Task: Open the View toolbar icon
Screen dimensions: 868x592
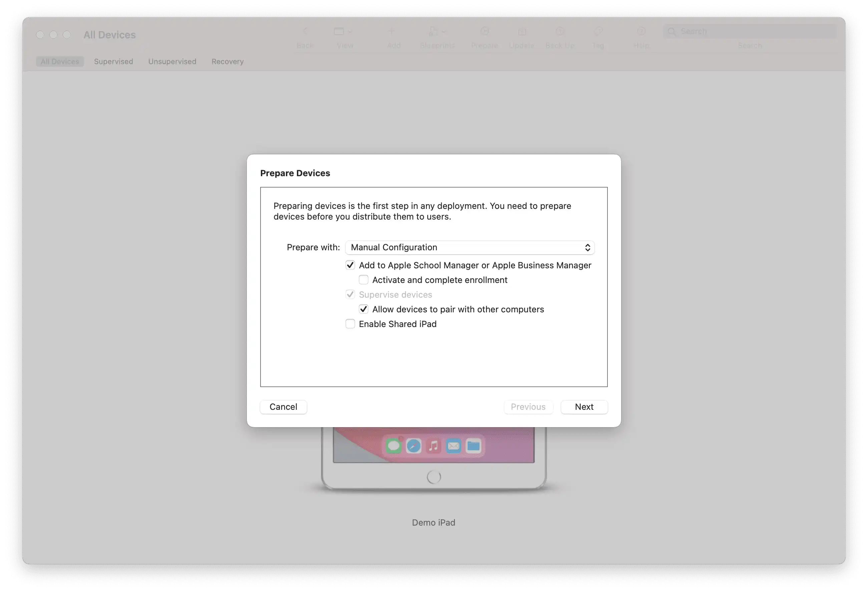Action: 339,32
